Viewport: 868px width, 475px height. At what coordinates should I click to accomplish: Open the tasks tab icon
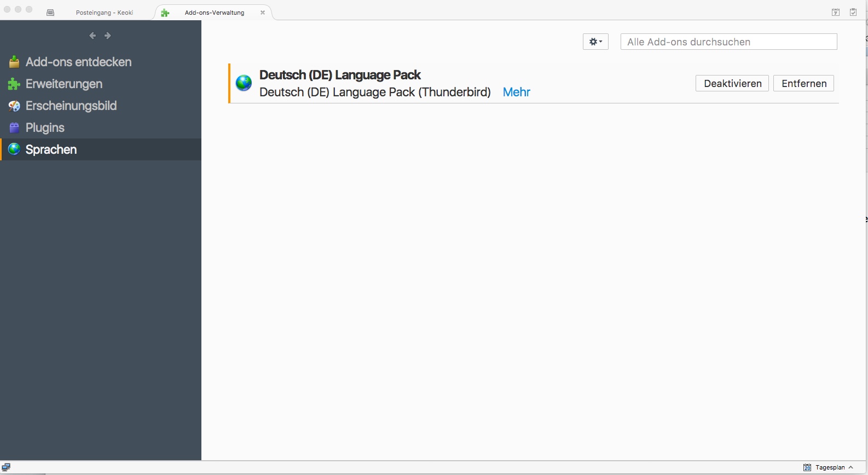853,12
